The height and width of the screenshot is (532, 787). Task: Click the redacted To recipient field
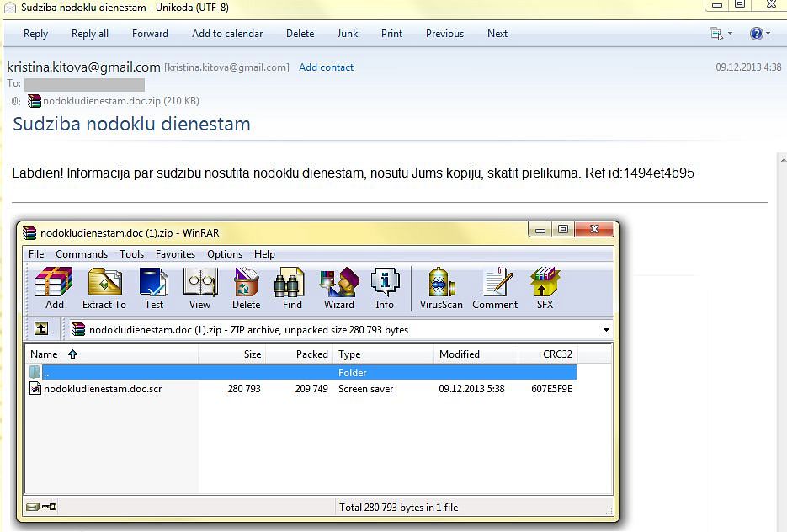(84, 84)
